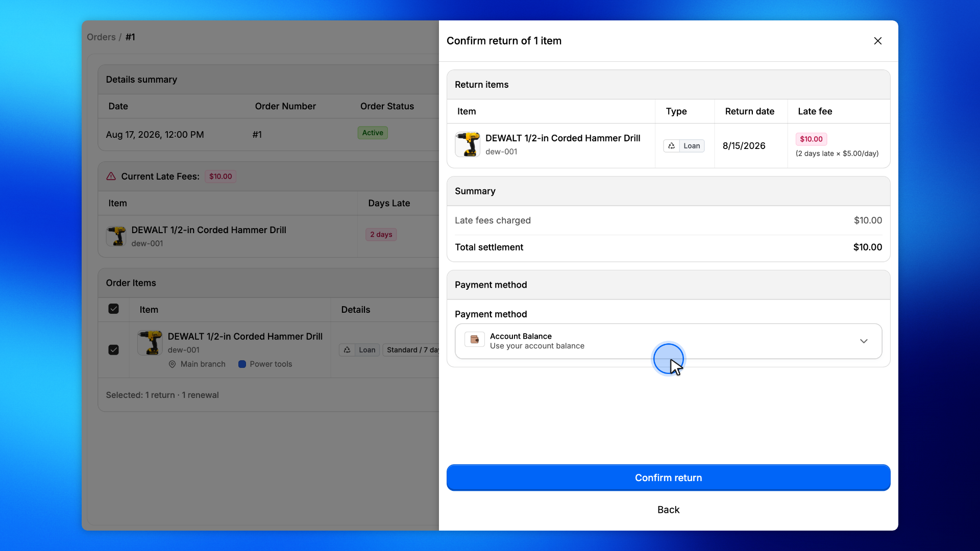
Task: Click the Selected: 1 return · 1 renewal text
Action: [162, 395]
